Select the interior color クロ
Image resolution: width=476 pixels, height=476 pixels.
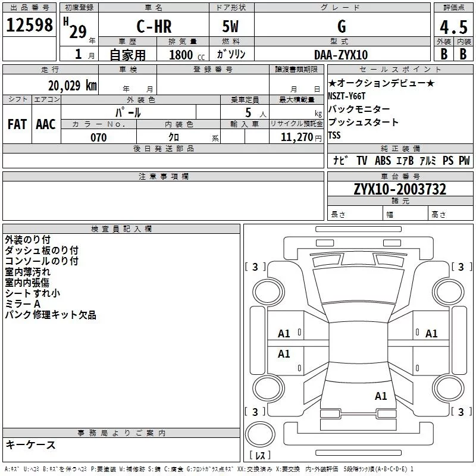click(x=174, y=137)
